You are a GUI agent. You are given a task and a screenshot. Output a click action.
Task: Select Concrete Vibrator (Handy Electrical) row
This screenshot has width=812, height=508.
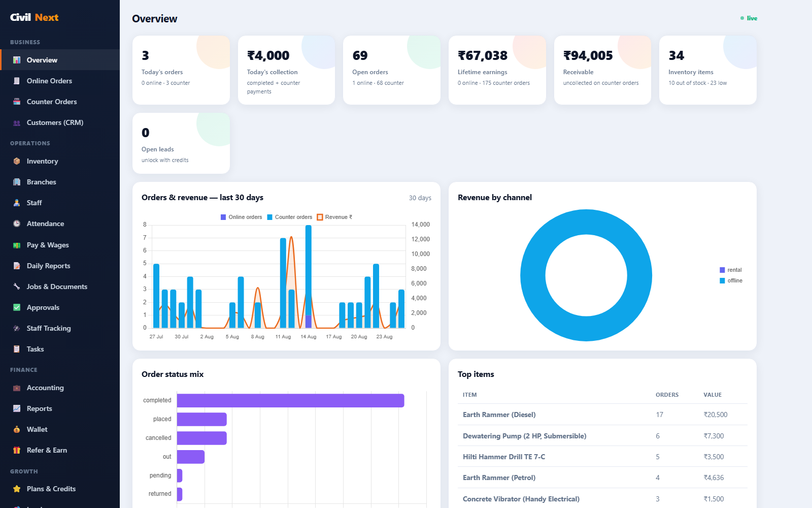tap(602, 499)
